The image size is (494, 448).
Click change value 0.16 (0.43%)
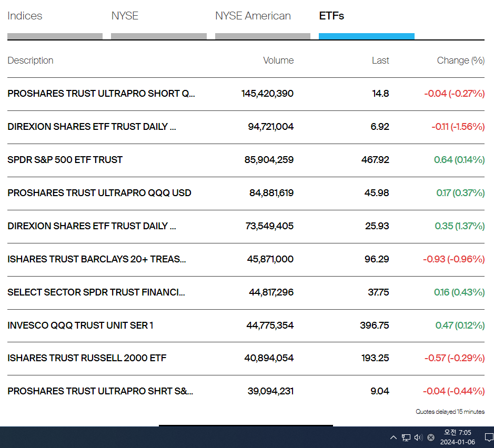(459, 292)
